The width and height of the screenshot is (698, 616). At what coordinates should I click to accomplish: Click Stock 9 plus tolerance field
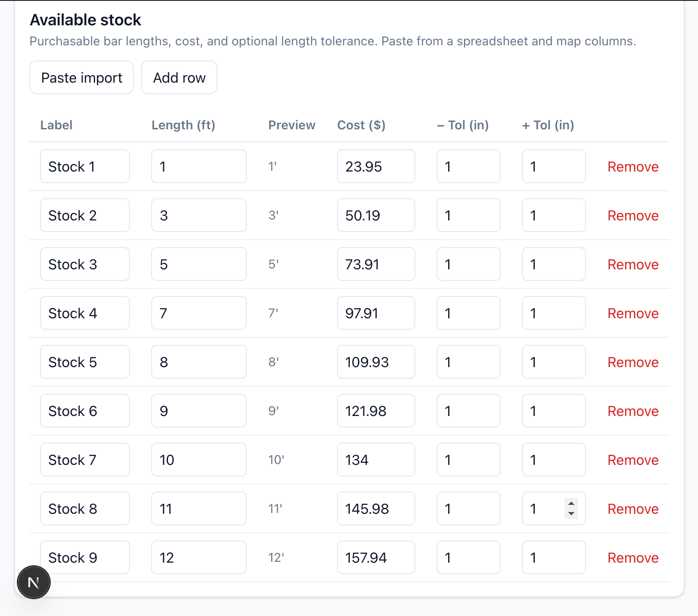click(x=554, y=557)
